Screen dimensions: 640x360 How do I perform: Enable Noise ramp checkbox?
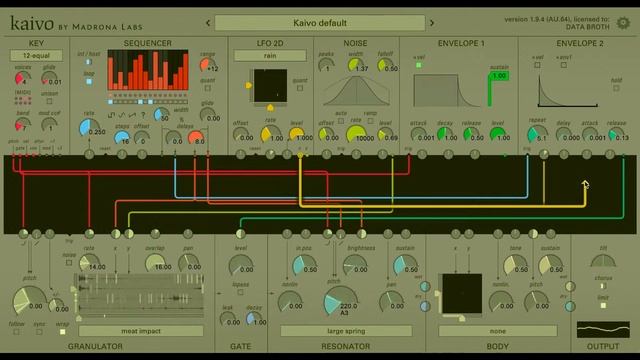tap(370, 121)
